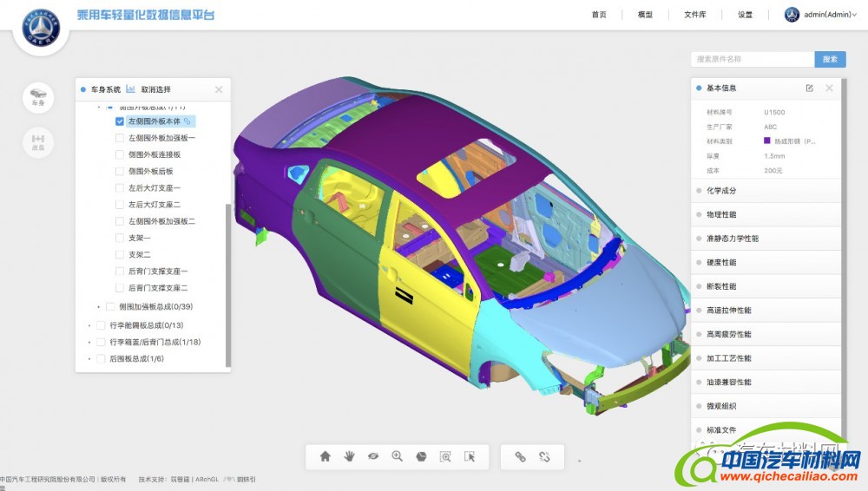The image size is (868, 491).
Task: Expand the 行李舱隔板总成 tree node
Action: [x=90, y=325]
